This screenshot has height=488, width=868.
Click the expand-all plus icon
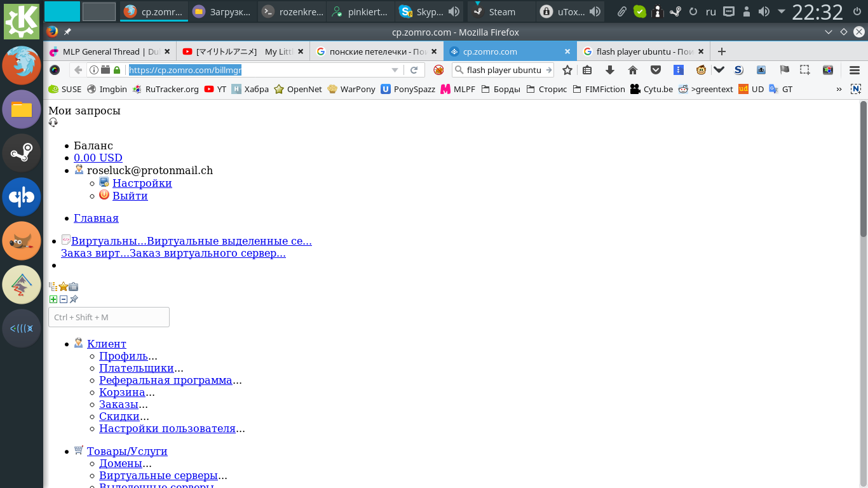click(53, 299)
